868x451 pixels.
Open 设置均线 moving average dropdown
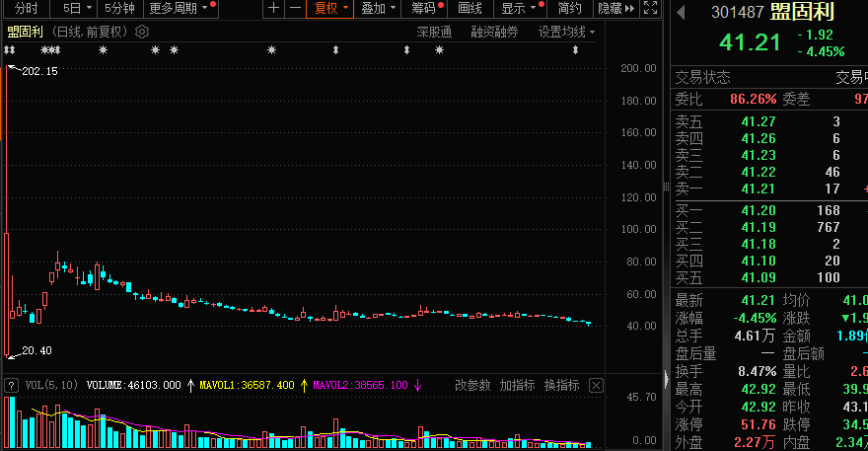click(x=566, y=33)
